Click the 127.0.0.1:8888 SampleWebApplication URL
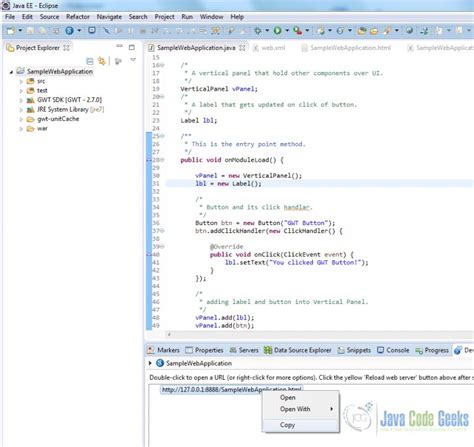Image resolution: width=474 pixels, height=447 pixels. tap(231, 389)
